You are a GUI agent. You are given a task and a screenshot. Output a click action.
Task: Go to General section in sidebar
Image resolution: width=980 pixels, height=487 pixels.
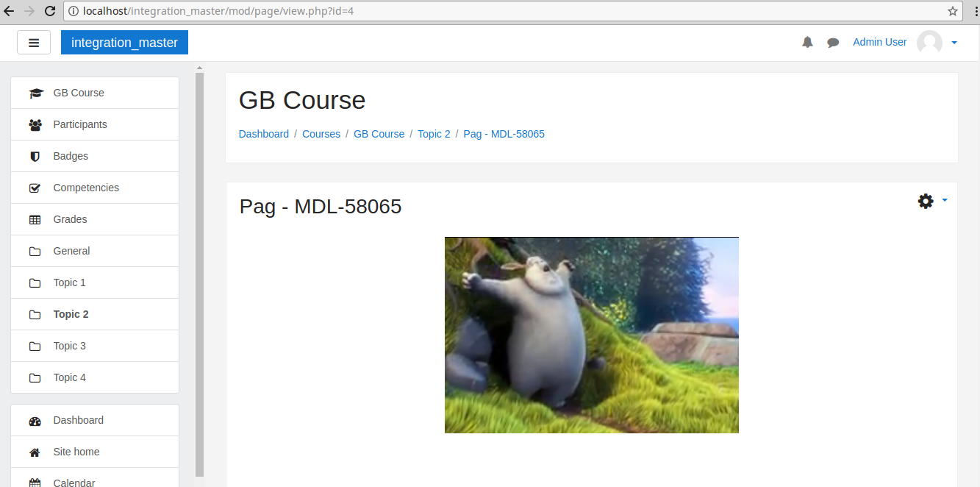(95, 251)
